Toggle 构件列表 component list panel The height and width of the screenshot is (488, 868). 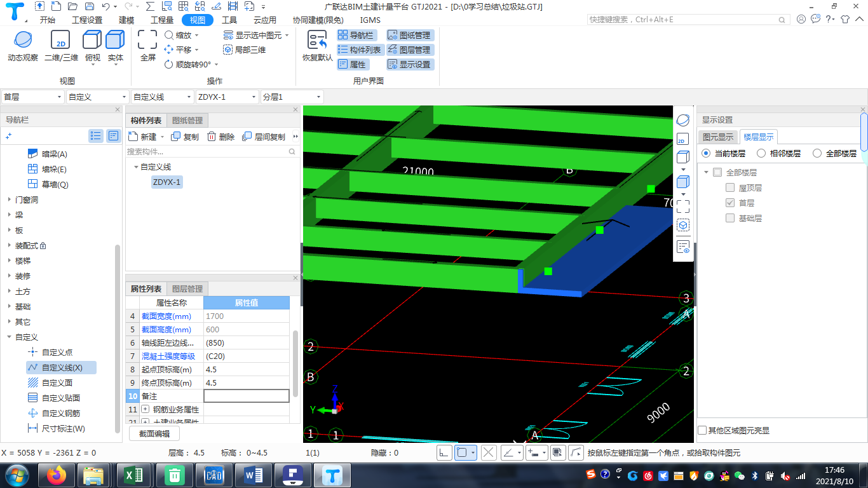(360, 50)
